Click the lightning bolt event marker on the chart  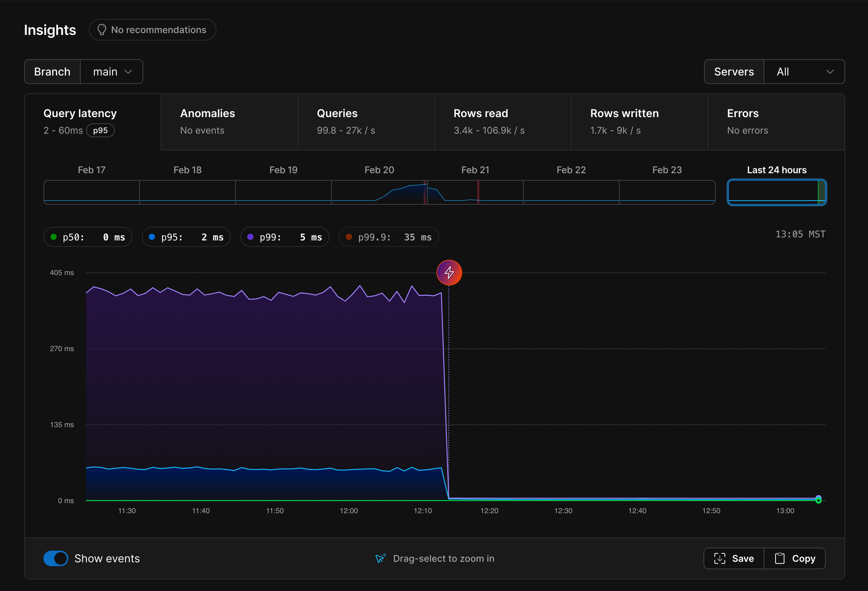coord(449,272)
